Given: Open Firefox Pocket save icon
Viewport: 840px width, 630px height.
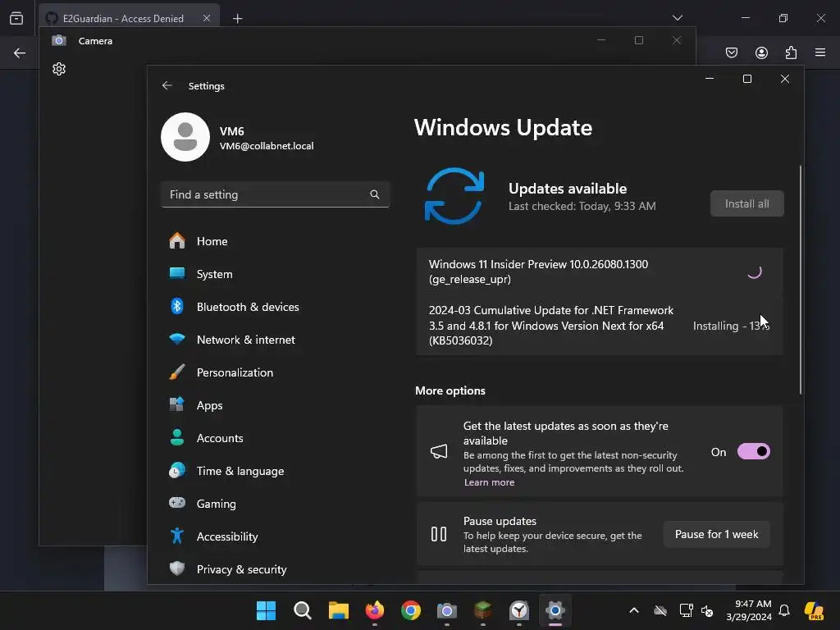Looking at the screenshot, I should tap(731, 52).
